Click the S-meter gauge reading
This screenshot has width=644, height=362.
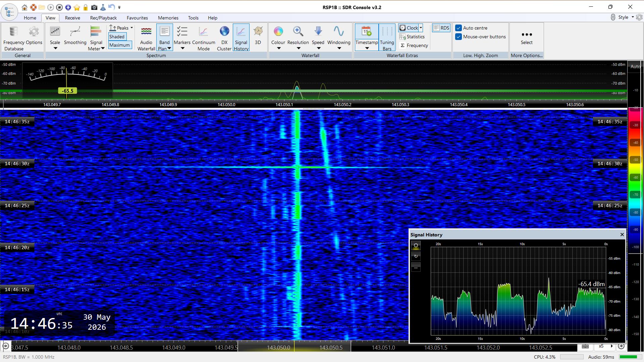click(67, 91)
